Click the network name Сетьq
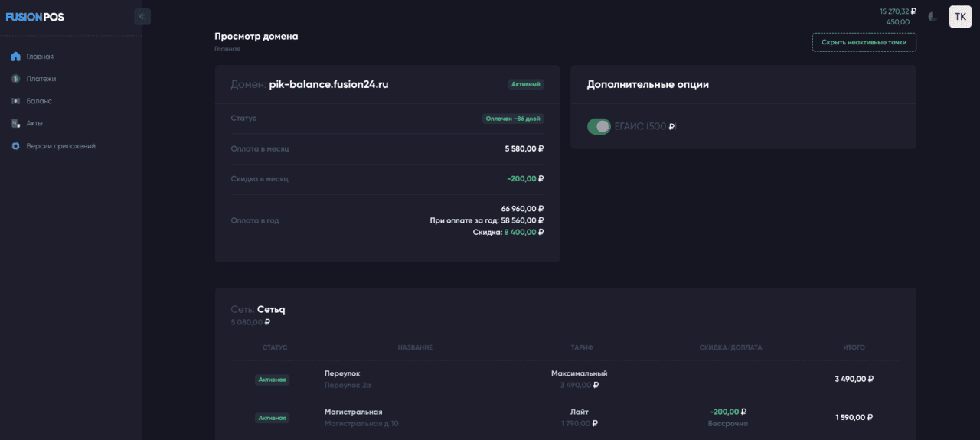 (x=271, y=309)
